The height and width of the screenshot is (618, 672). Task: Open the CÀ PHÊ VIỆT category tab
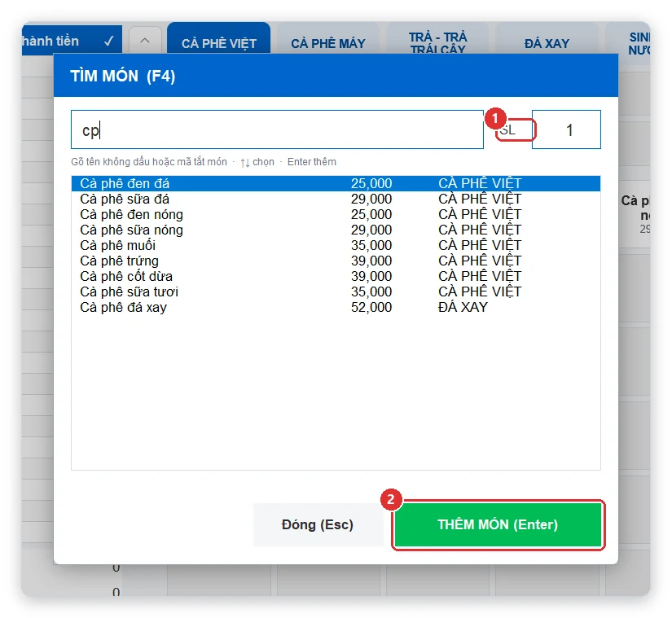218,38
